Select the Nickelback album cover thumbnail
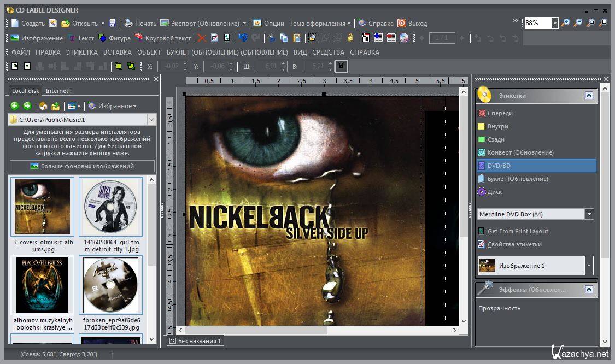 point(42,207)
